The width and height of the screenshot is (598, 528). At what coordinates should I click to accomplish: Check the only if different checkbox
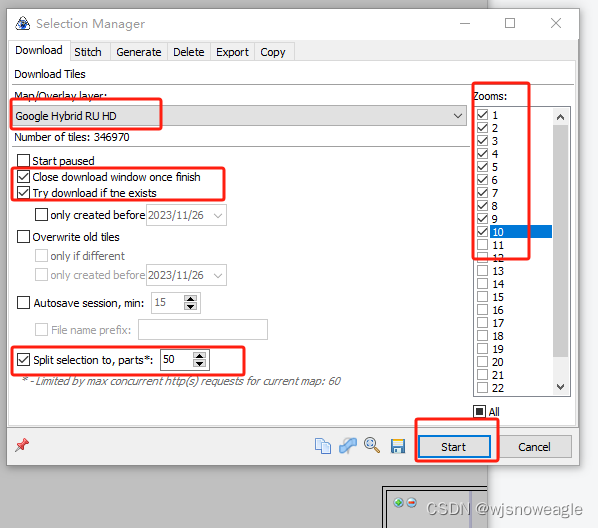41,255
